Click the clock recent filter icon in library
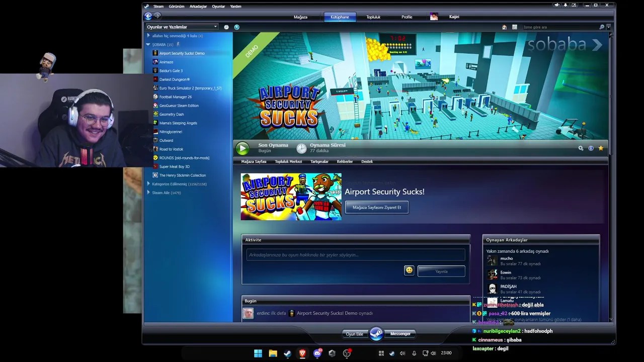The height and width of the screenshot is (362, 644). (226, 27)
